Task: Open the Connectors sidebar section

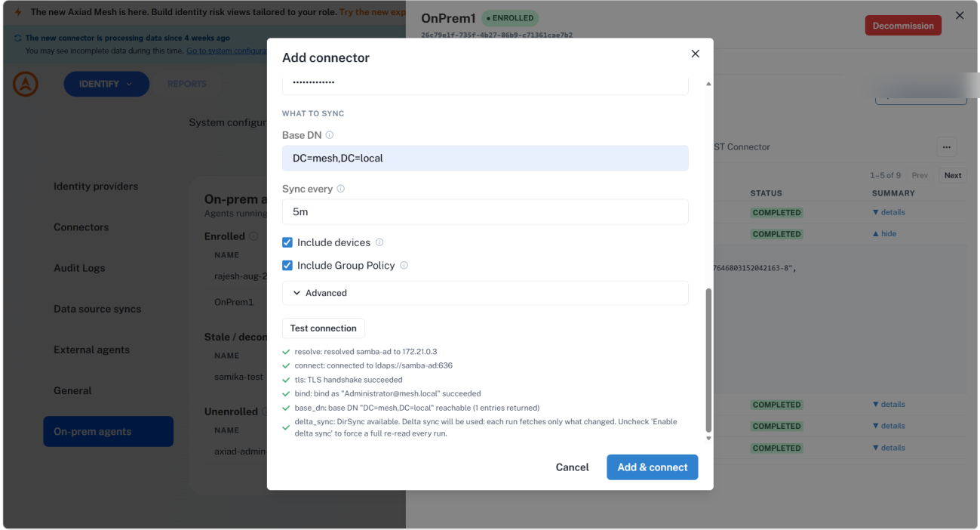Action: pos(81,227)
